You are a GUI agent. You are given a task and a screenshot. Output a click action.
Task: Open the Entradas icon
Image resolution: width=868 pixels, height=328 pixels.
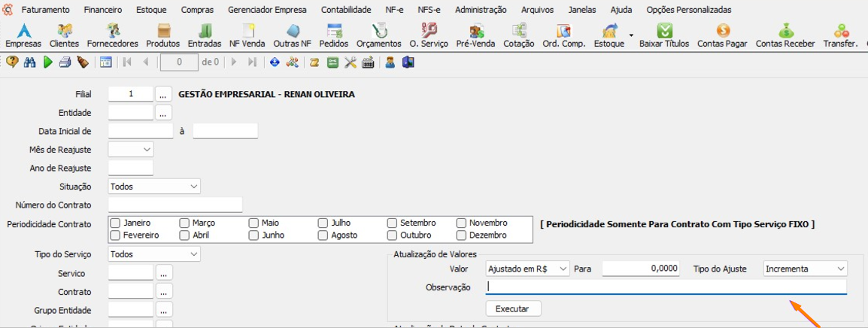point(205,35)
